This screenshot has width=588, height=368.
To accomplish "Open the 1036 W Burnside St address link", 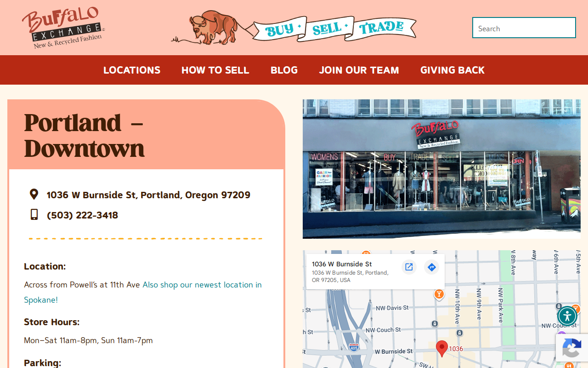I will tap(148, 195).
